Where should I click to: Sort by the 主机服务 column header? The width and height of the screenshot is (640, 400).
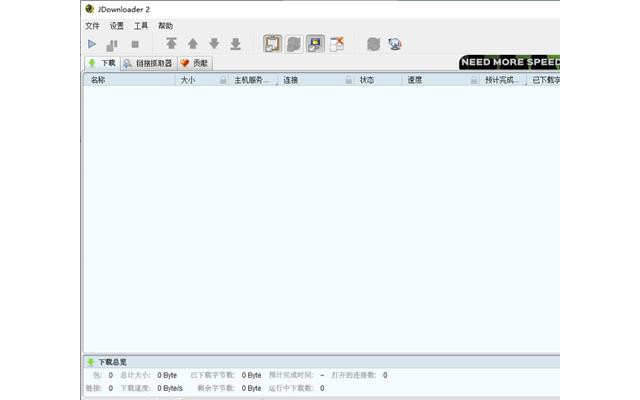pos(251,80)
